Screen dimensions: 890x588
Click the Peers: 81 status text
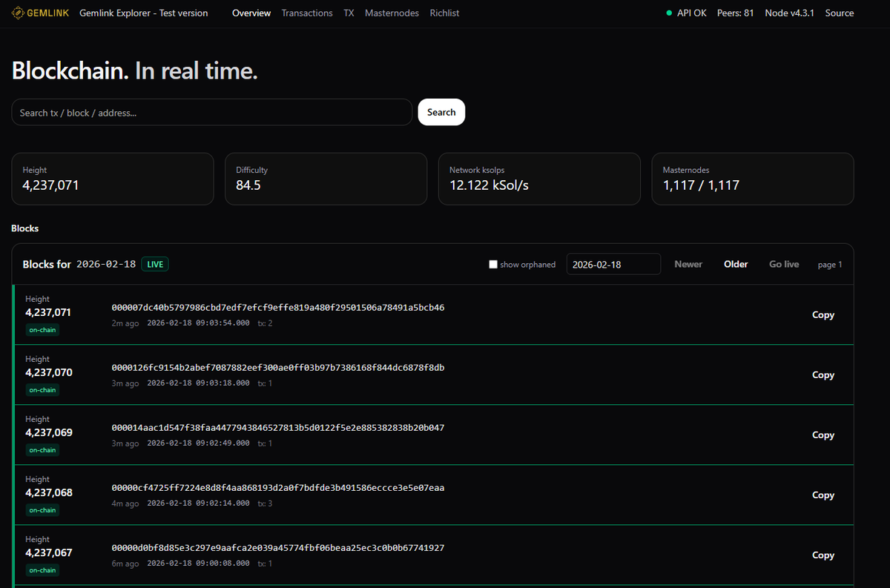pyautogui.click(x=736, y=13)
